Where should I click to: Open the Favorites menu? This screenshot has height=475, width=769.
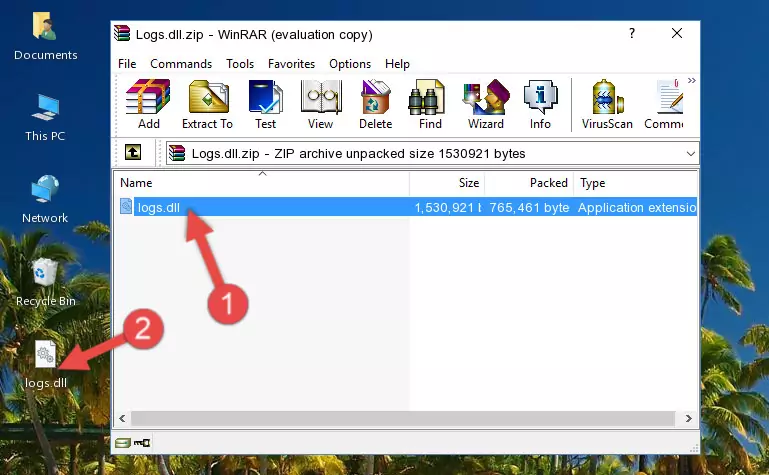point(291,64)
